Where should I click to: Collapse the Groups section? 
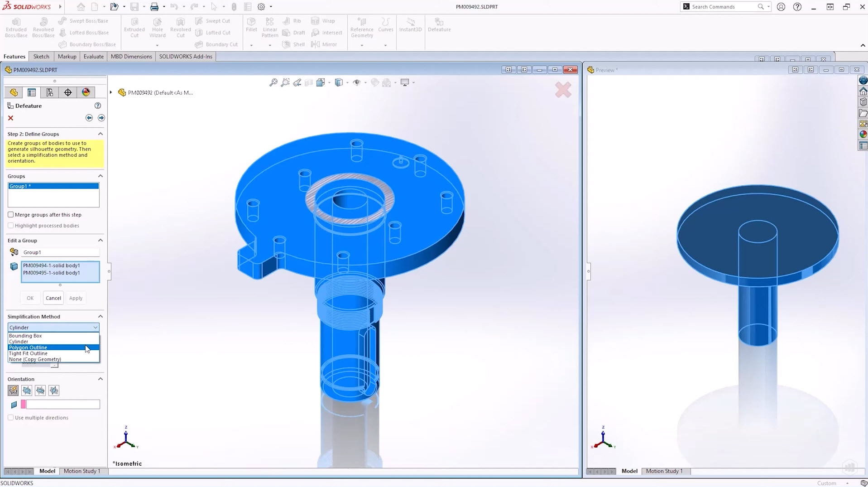click(x=101, y=176)
